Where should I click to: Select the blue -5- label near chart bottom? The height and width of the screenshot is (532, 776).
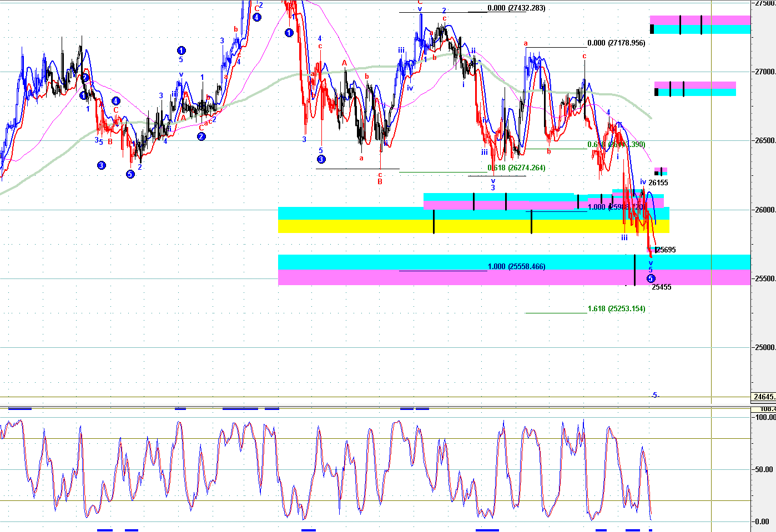(x=655, y=396)
